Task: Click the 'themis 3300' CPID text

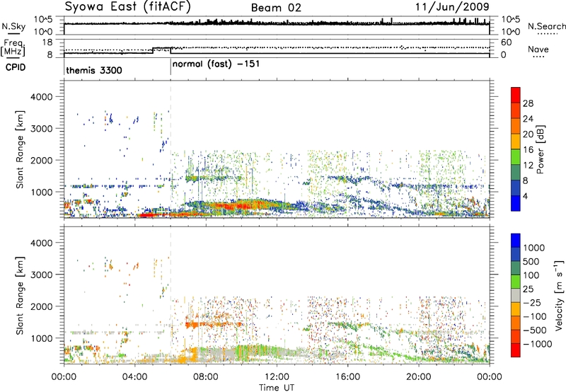Action: click(x=94, y=70)
